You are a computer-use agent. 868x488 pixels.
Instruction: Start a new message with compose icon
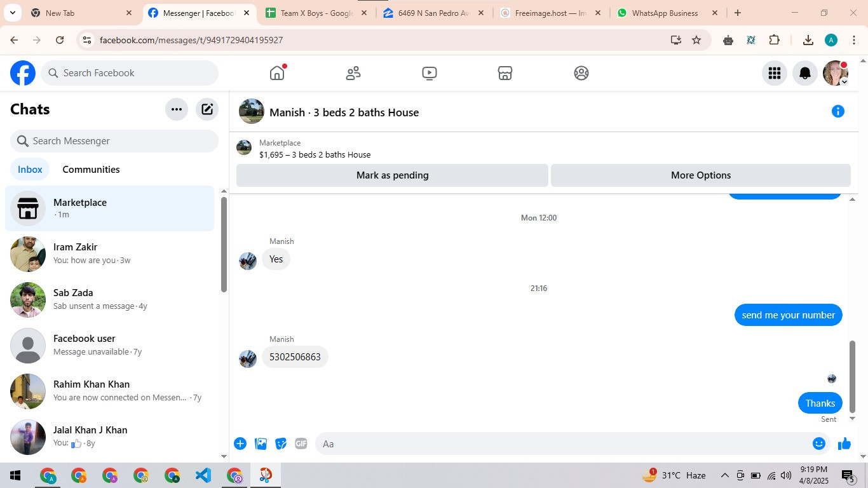click(x=207, y=109)
